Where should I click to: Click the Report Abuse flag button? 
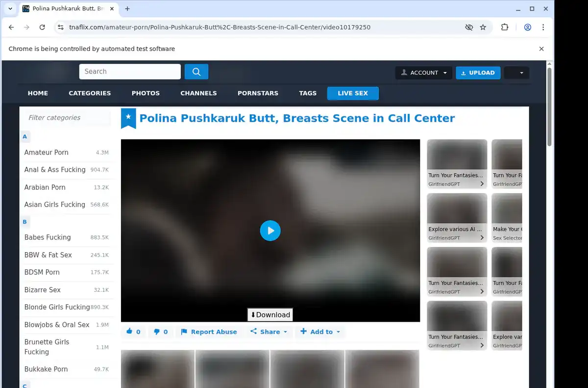[209, 332]
